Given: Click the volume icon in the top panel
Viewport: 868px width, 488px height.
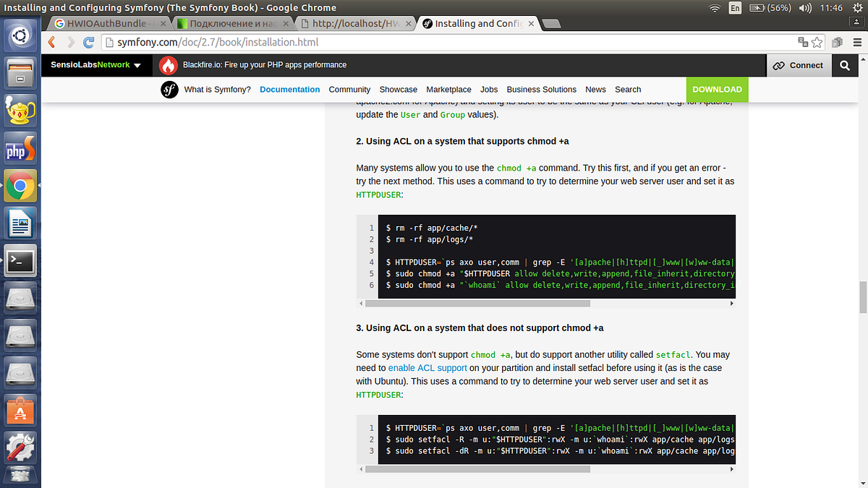Looking at the screenshot, I should tap(805, 8).
